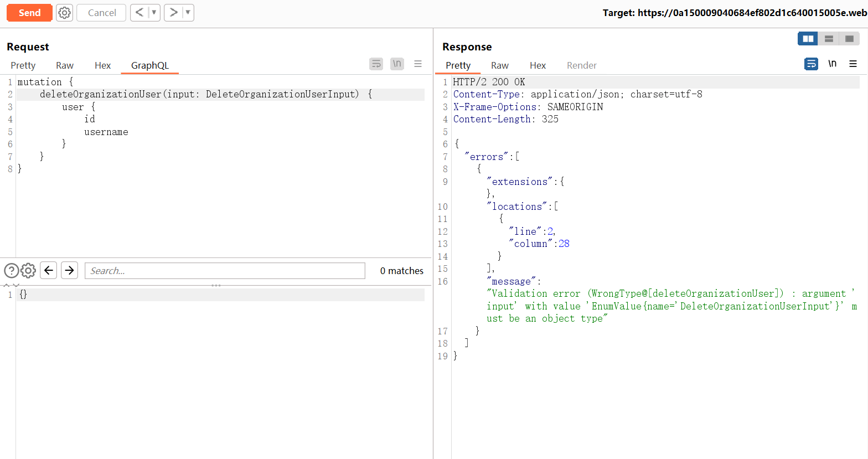Switch to the top-bottom stacked layout
The height and width of the screenshot is (459, 868).
coord(829,39)
